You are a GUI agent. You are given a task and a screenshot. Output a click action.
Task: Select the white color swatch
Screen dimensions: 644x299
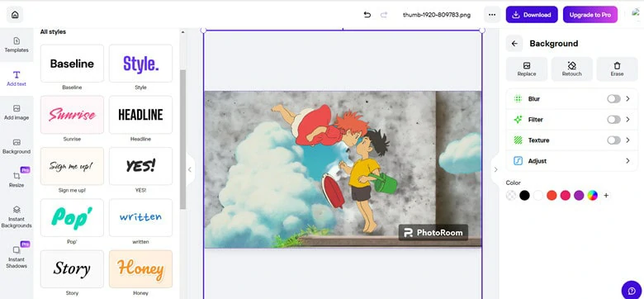tap(538, 196)
